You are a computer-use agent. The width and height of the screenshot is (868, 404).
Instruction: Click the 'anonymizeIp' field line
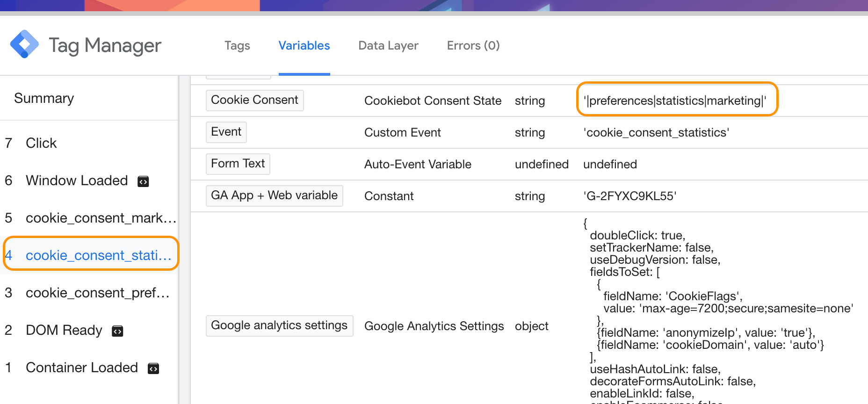(706, 332)
